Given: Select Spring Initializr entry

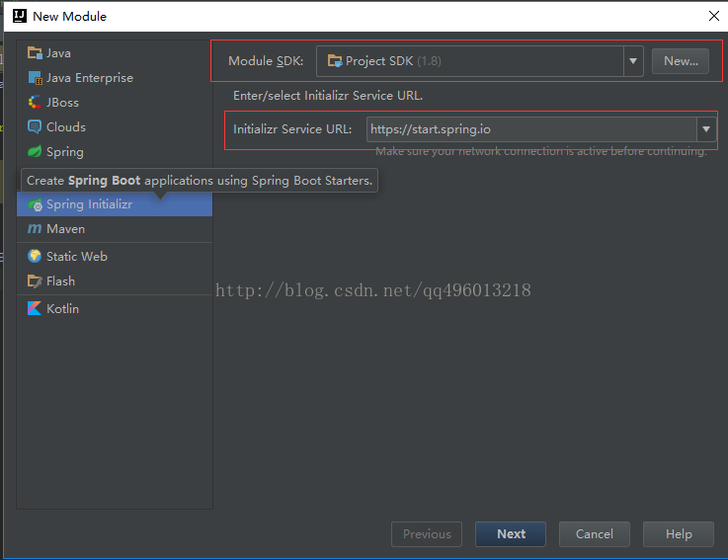Looking at the screenshot, I should pyautogui.click(x=115, y=204).
